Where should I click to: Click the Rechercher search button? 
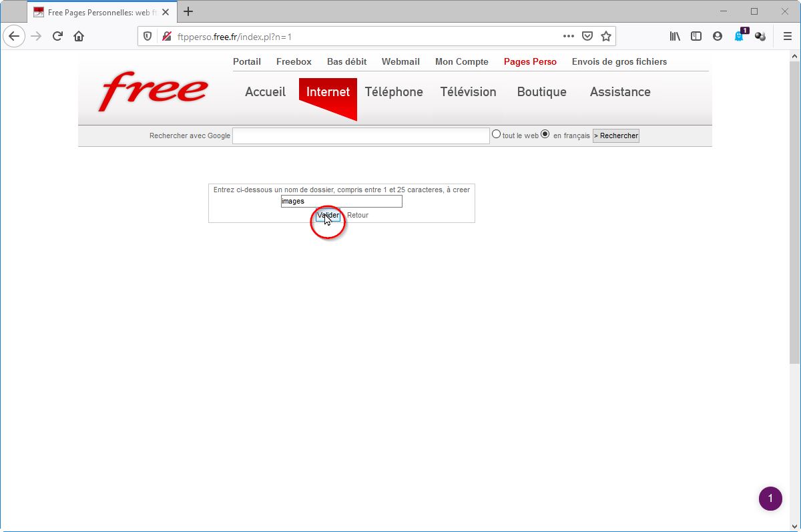[x=616, y=136]
